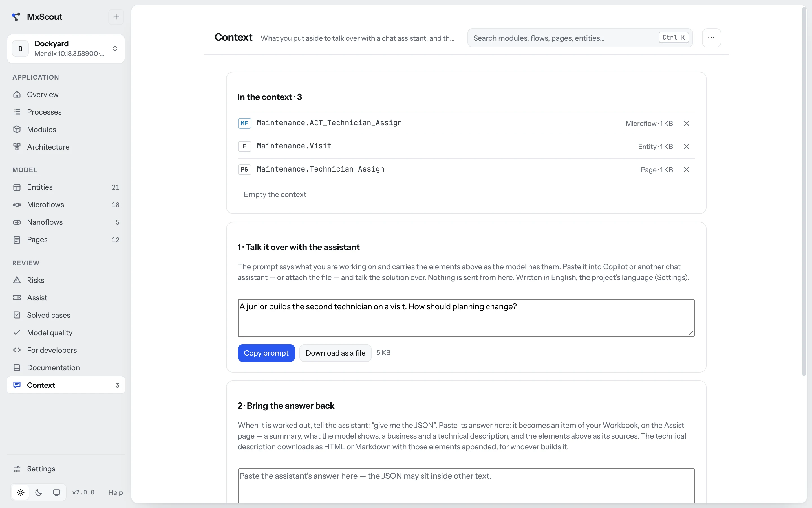Click the Documentation book icon

click(17, 367)
